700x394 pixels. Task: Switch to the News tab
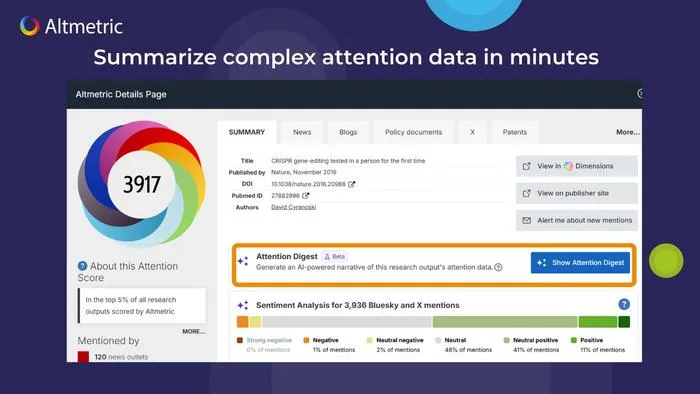[x=302, y=132]
